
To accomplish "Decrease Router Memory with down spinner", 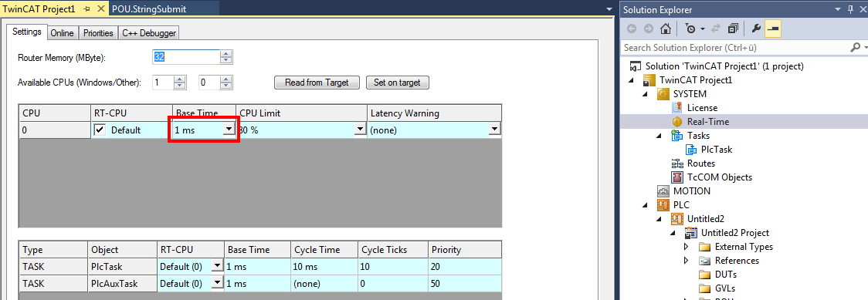I will click(225, 60).
